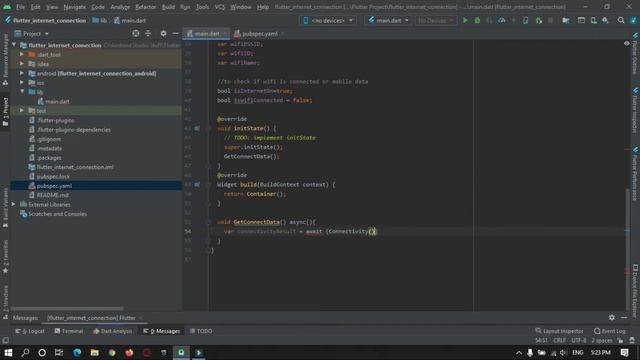The width and height of the screenshot is (640, 360).
Task: Open the Windows Start menu
Action: (x=8, y=352)
